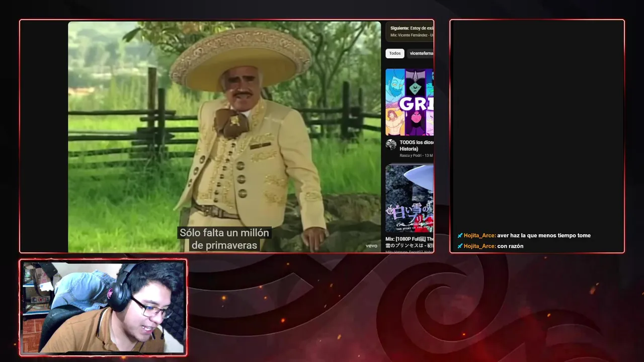Click the 'Mix: Vicente Fernández' subtitle text
This screenshot has height=362, width=644.
pos(412,35)
